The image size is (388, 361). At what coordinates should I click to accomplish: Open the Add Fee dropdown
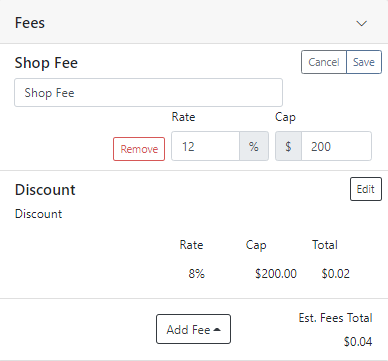193,329
